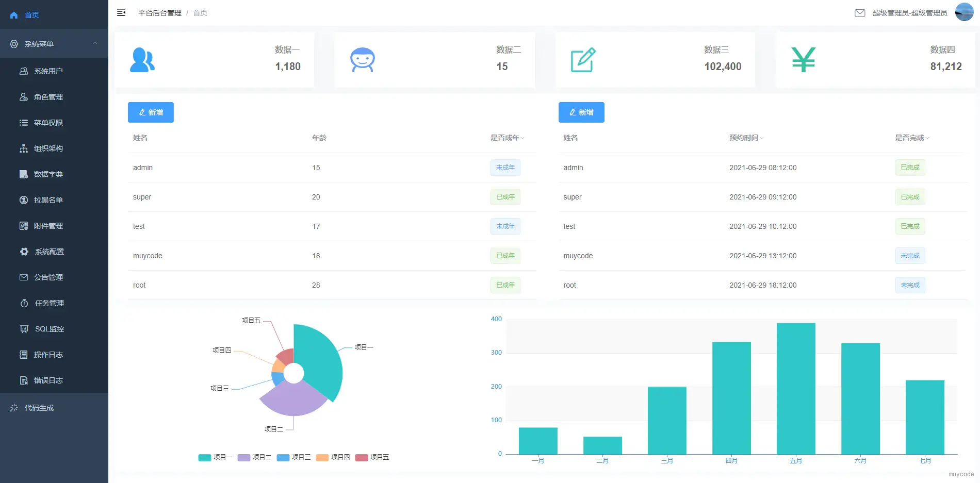Open the mail envelope icon in header
The width and height of the screenshot is (980, 483).
coord(860,13)
